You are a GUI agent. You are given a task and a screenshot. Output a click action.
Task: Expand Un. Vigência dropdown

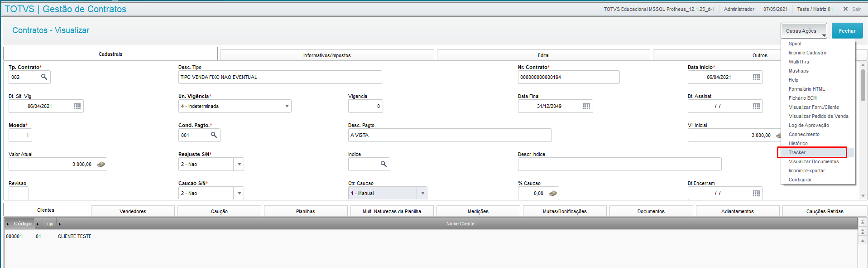click(x=286, y=106)
